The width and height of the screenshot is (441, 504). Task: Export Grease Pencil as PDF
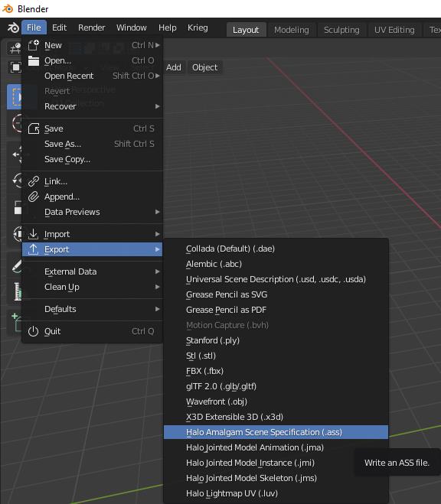click(276, 310)
